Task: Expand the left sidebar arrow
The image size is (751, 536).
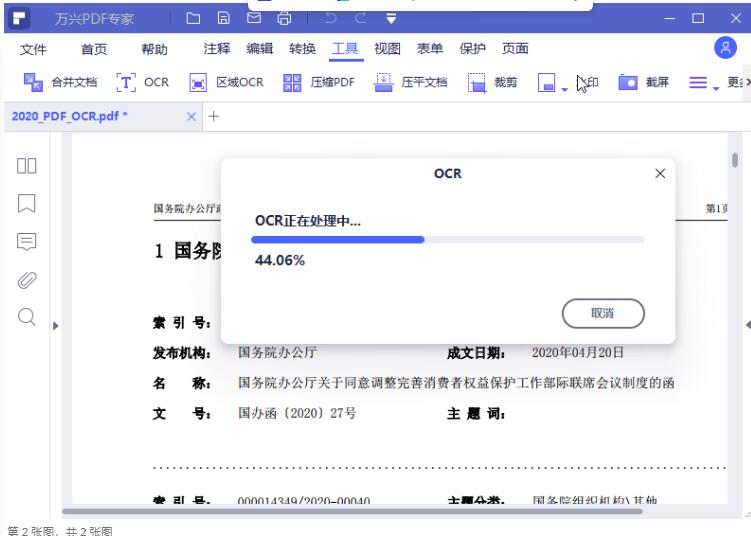Action: (56, 326)
